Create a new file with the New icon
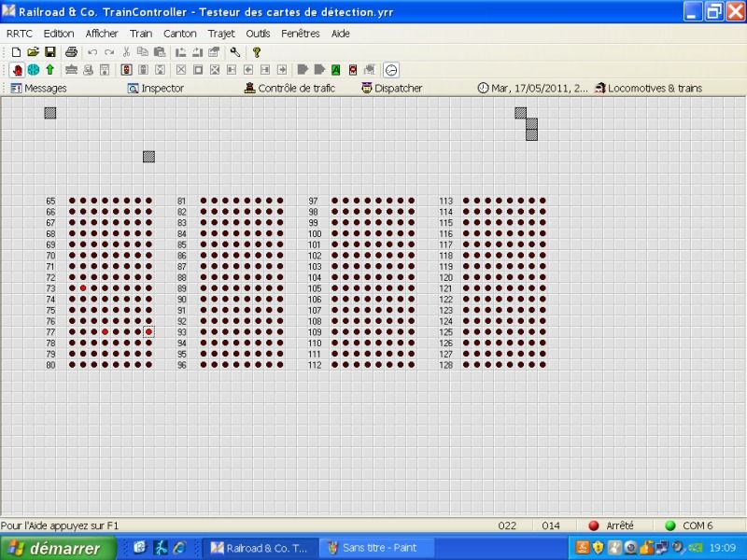Screen dimensions: 747x560 pos(16,52)
